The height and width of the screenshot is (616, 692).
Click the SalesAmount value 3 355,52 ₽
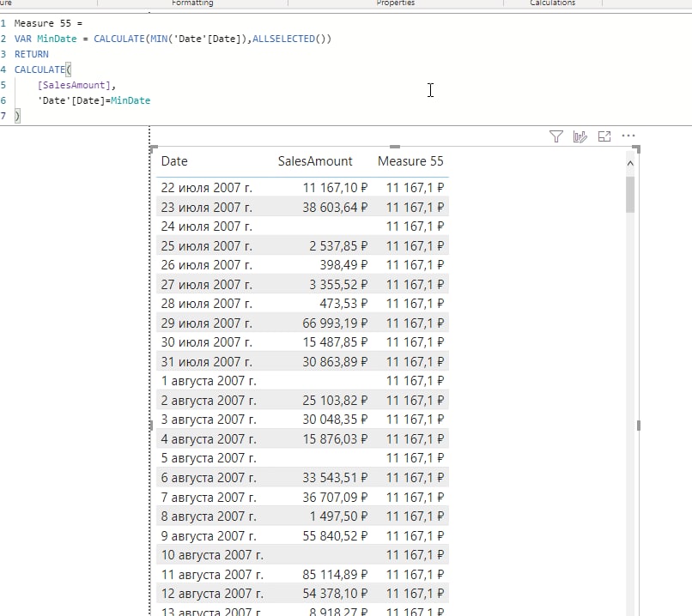point(338,285)
